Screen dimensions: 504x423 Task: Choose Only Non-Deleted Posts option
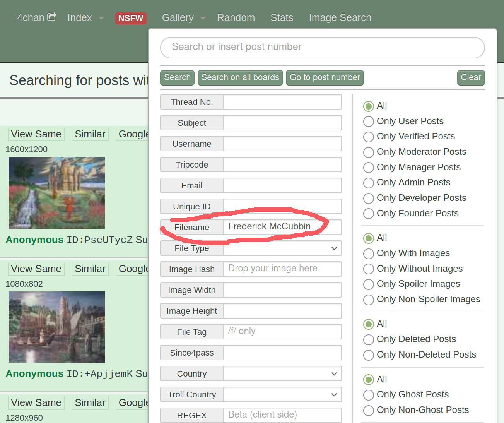(369, 355)
